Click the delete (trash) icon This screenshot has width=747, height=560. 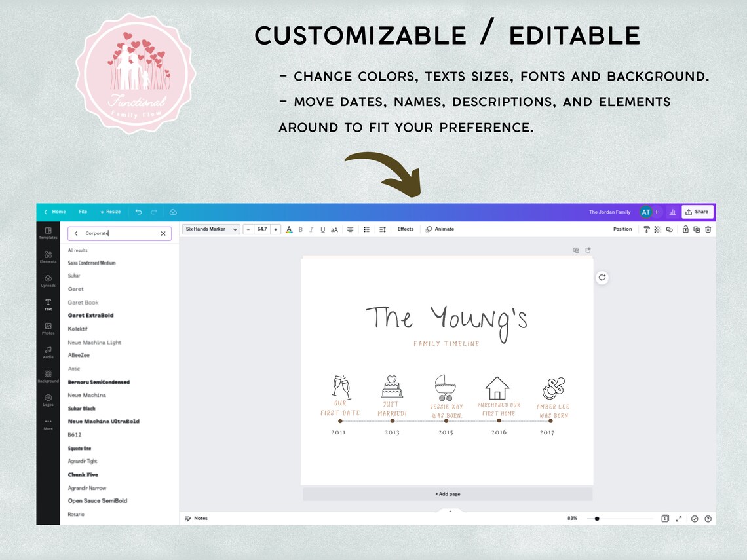click(708, 229)
